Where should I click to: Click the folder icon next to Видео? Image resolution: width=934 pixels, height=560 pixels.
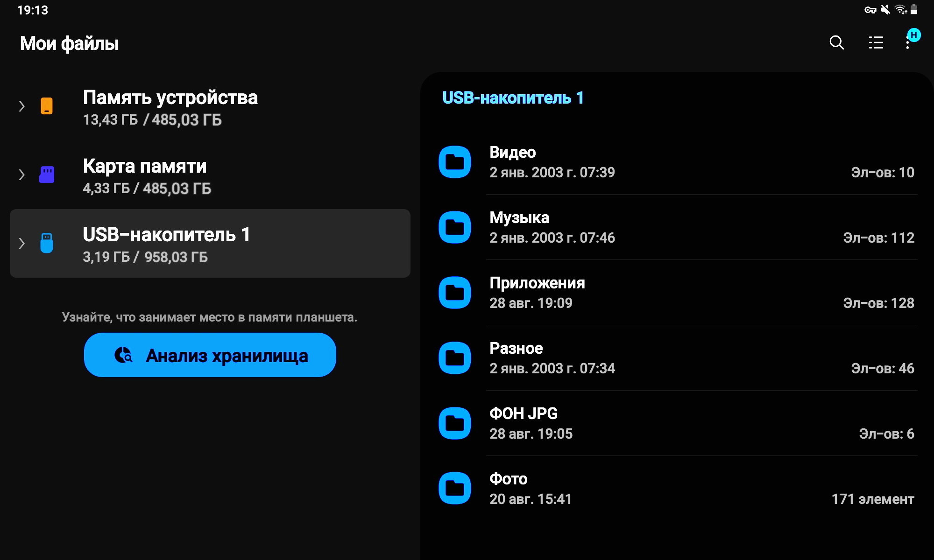coord(455,162)
